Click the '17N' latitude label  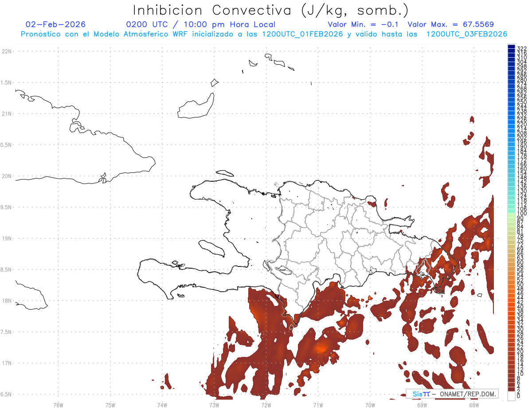point(7,363)
